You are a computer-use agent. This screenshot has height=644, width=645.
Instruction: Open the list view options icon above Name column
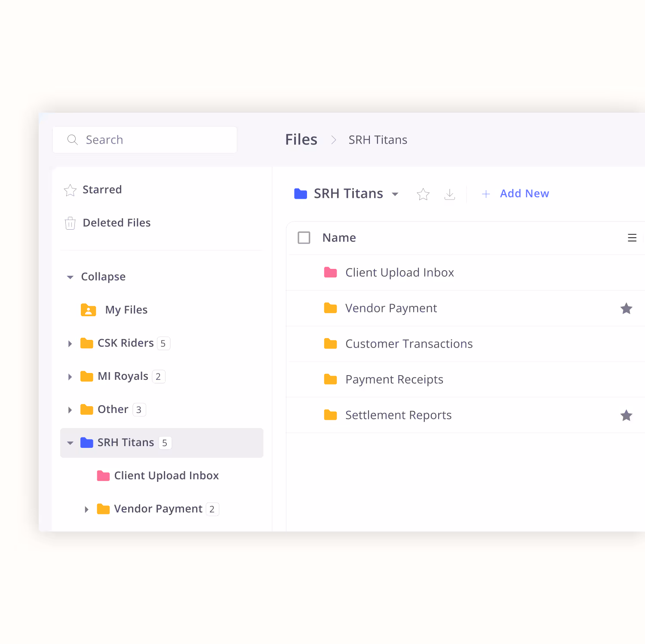pyautogui.click(x=632, y=237)
